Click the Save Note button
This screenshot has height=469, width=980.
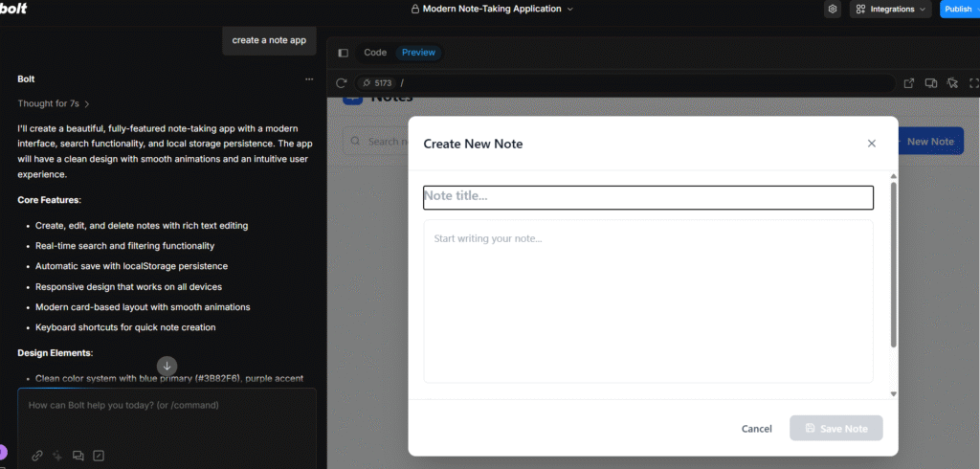836,429
